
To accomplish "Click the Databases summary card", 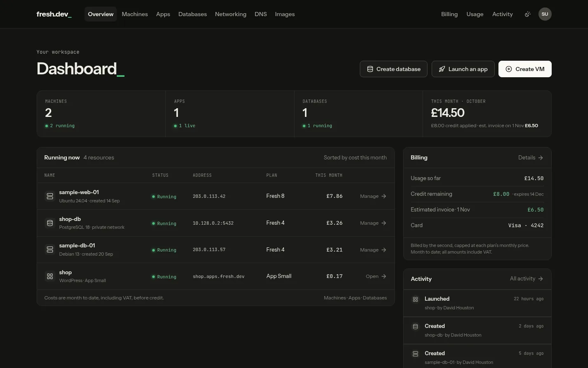I will pyautogui.click(x=359, y=114).
